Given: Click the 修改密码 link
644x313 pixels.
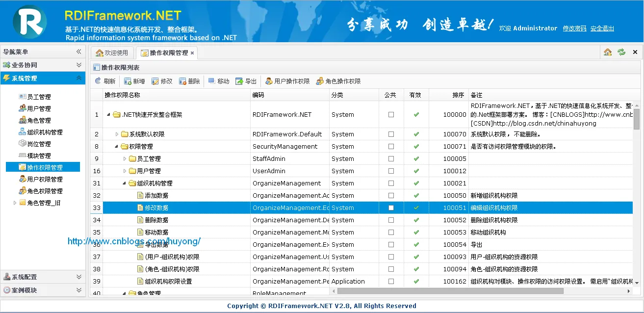Looking at the screenshot, I should point(574,28).
